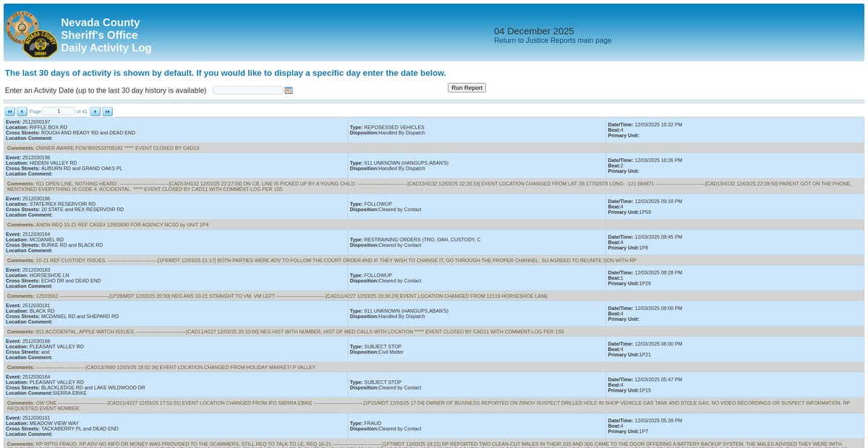Select date/time 12/03/2025 08:00 PM
Viewport: 868px width, 448px height.
(x=658, y=308)
